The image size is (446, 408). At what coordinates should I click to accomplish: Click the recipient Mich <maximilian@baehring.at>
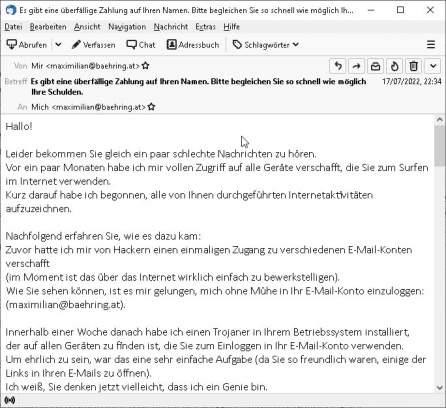coord(88,107)
